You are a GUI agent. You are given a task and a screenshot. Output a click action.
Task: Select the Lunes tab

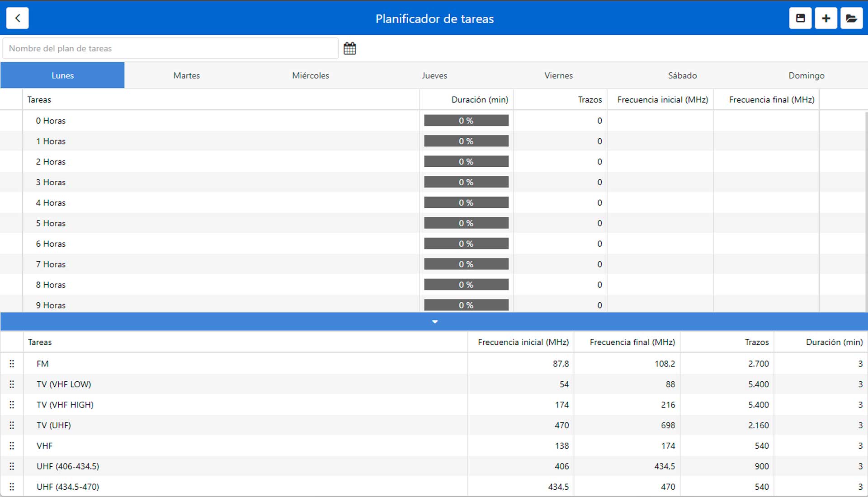(62, 75)
